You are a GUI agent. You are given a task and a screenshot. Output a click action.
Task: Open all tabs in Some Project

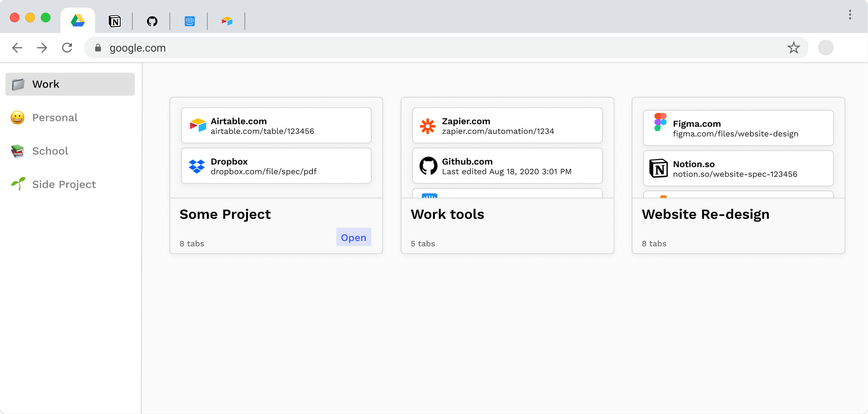click(353, 237)
